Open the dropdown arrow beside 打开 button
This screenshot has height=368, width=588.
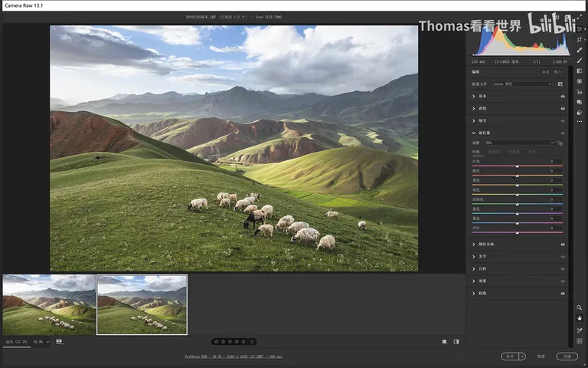click(522, 356)
